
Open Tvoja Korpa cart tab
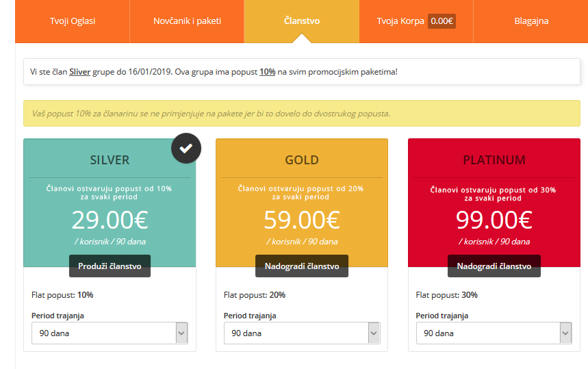tap(416, 21)
